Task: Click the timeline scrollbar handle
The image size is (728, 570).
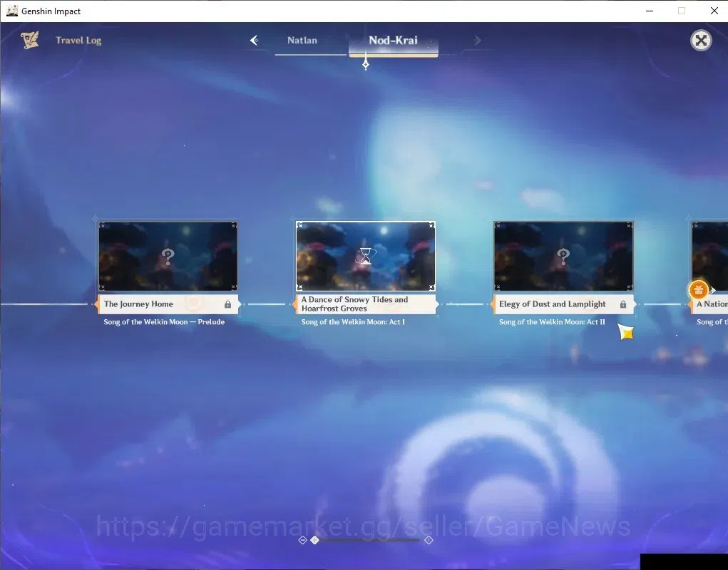Action: coord(314,540)
